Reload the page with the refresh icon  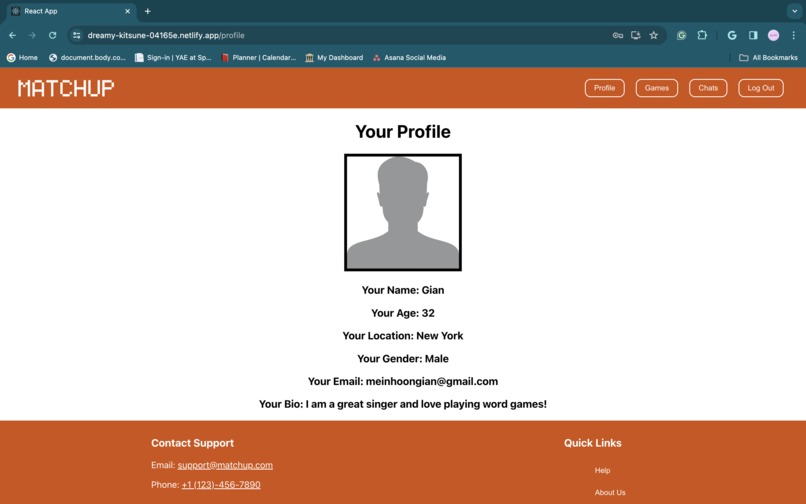[x=52, y=35]
